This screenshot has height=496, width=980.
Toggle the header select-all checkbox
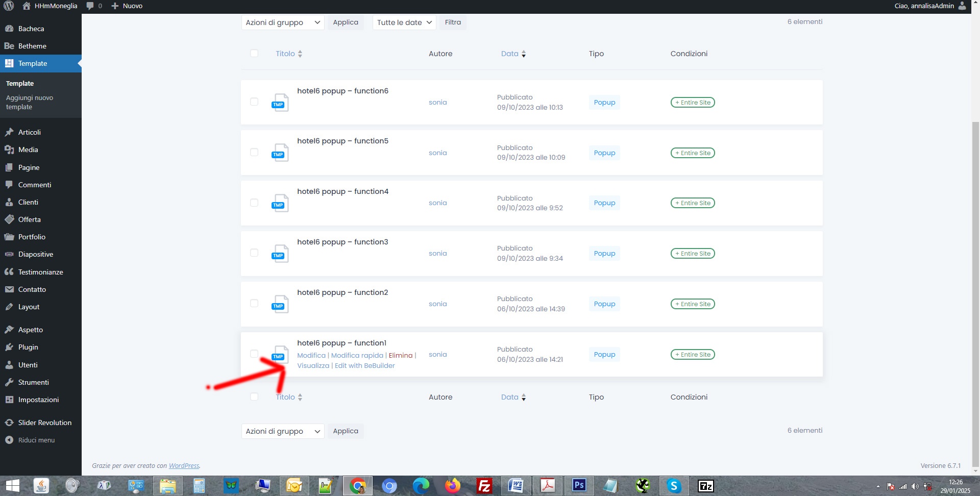(x=254, y=53)
